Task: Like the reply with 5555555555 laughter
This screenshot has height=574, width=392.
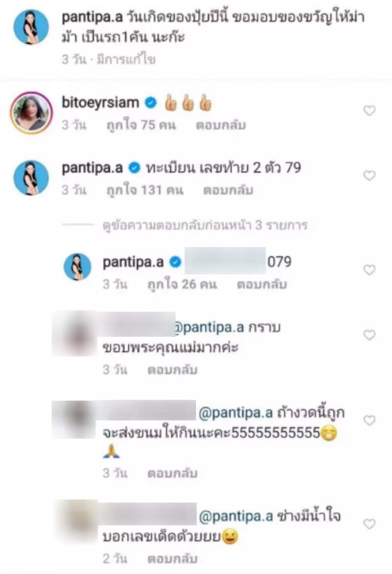Action: 369,420
